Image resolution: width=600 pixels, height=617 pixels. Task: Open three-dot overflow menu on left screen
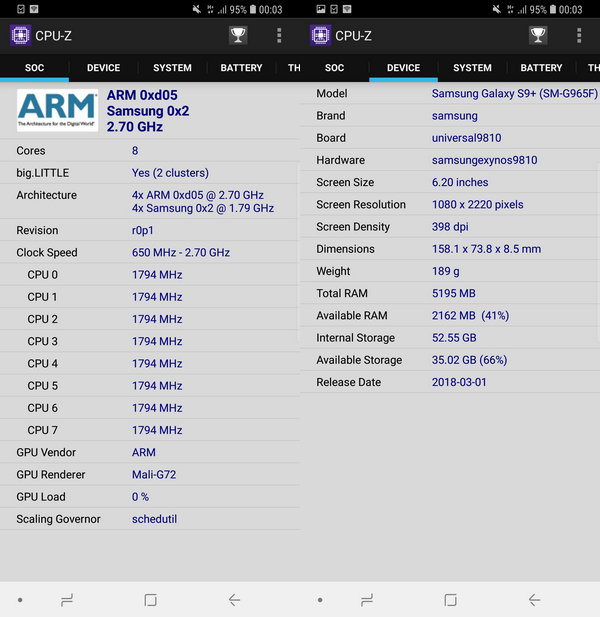[279, 35]
